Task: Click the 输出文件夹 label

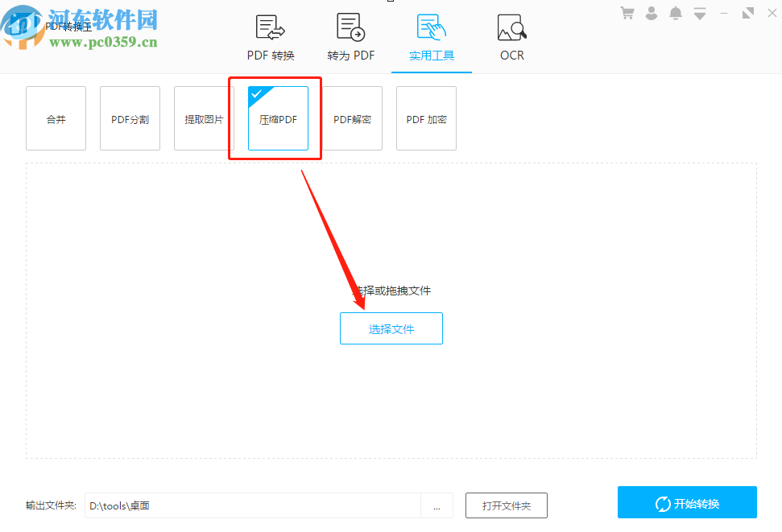Action: [x=51, y=505]
